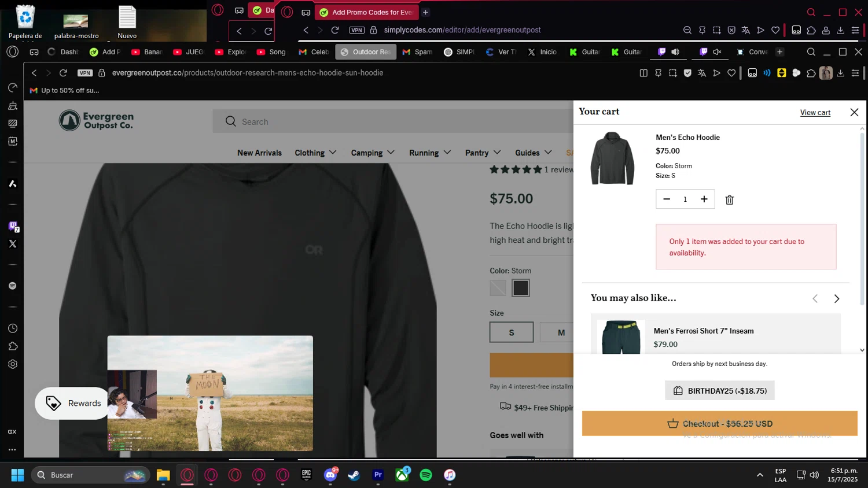Reload simplycodes page in back window
The height and width of the screenshot is (488, 868).
click(335, 30)
